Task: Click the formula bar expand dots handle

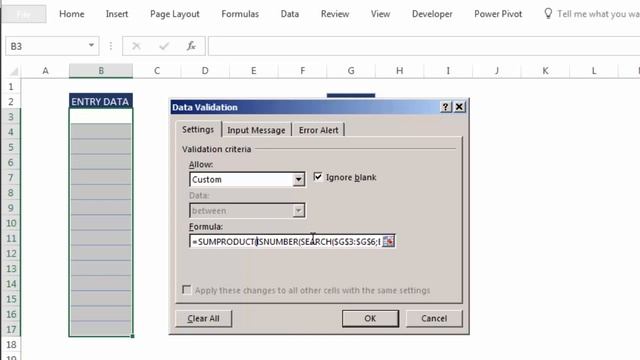Action: coord(111,46)
